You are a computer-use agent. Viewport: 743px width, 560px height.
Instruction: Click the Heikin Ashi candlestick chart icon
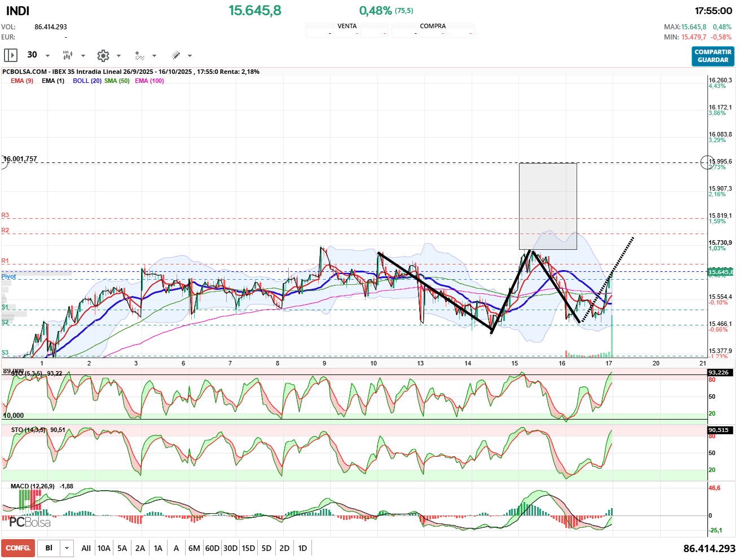[x=68, y=55]
